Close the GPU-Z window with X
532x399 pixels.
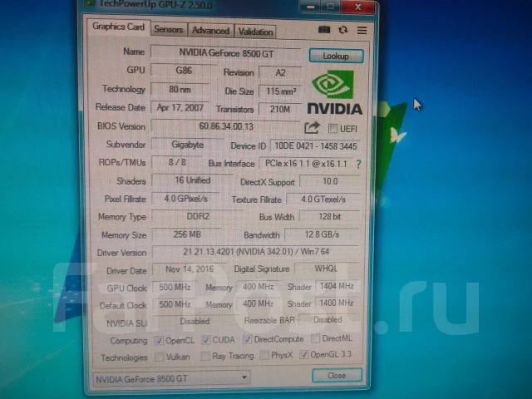pos(358,7)
